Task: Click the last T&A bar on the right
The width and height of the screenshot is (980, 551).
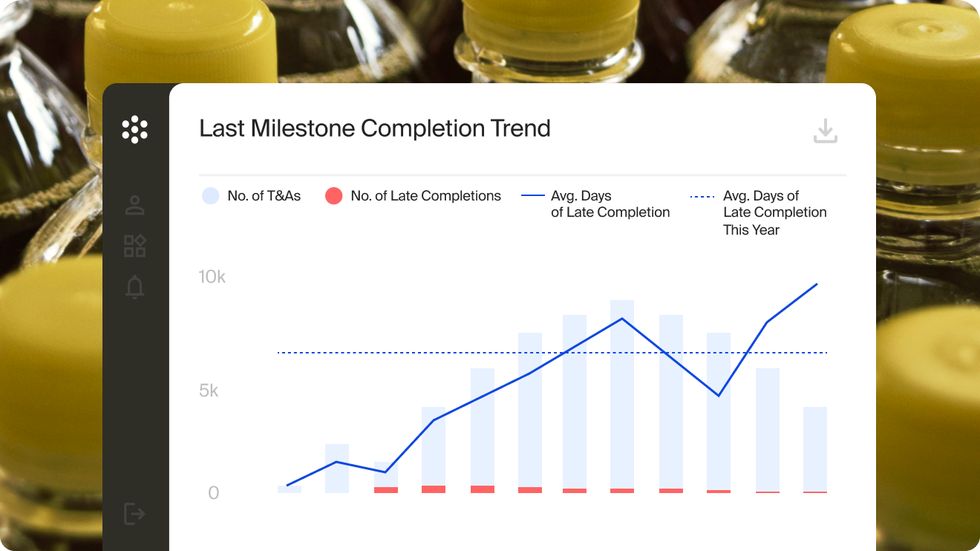Action: coord(815,448)
